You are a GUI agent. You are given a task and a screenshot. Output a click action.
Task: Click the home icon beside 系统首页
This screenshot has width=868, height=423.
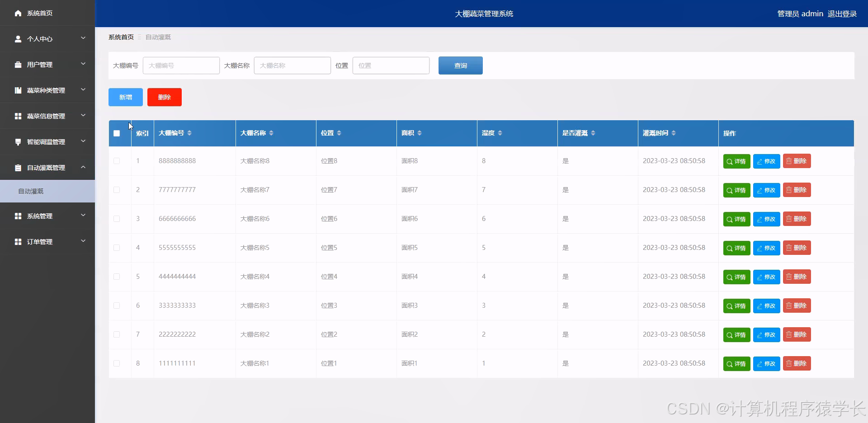click(18, 13)
